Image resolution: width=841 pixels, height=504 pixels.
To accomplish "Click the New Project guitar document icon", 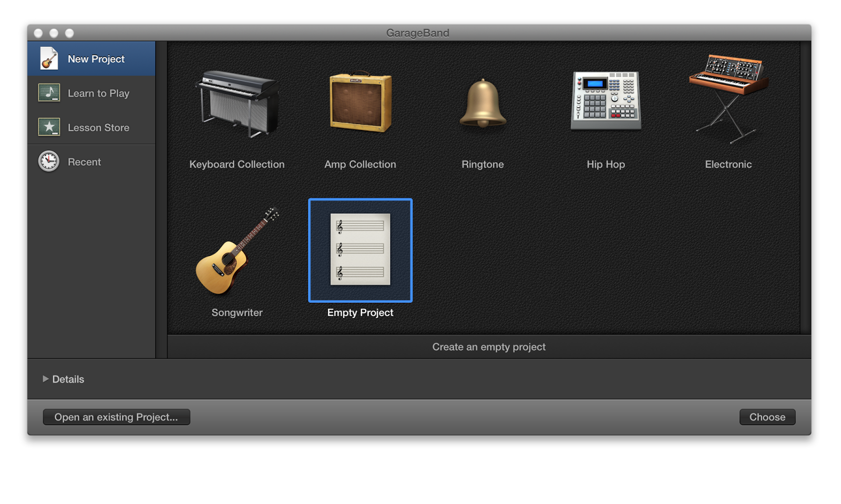I will (x=49, y=58).
